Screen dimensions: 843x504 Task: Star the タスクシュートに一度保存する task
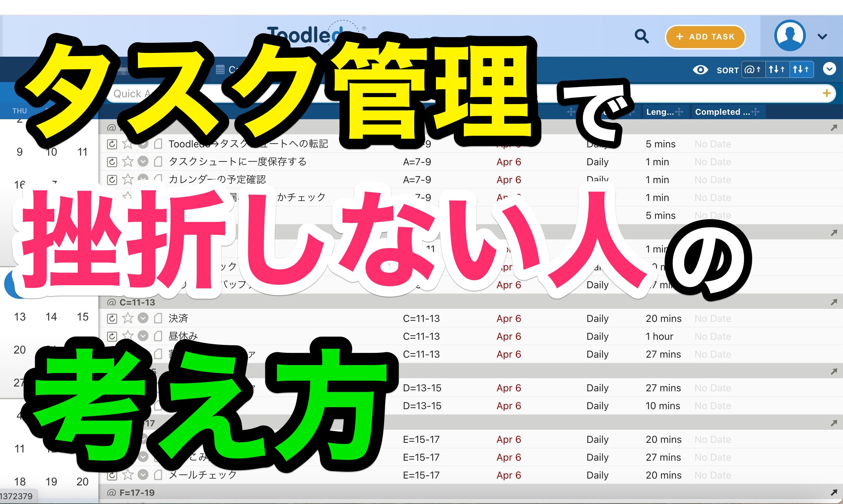[128, 161]
